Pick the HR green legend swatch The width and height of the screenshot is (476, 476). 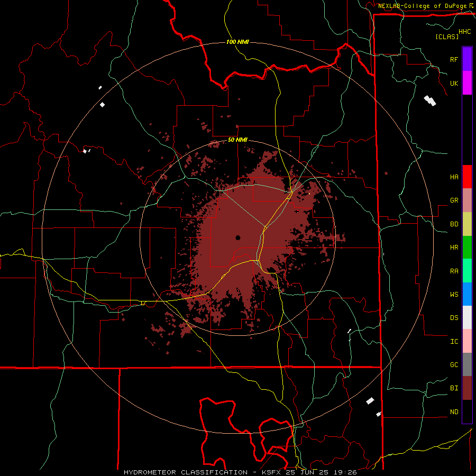(x=467, y=247)
